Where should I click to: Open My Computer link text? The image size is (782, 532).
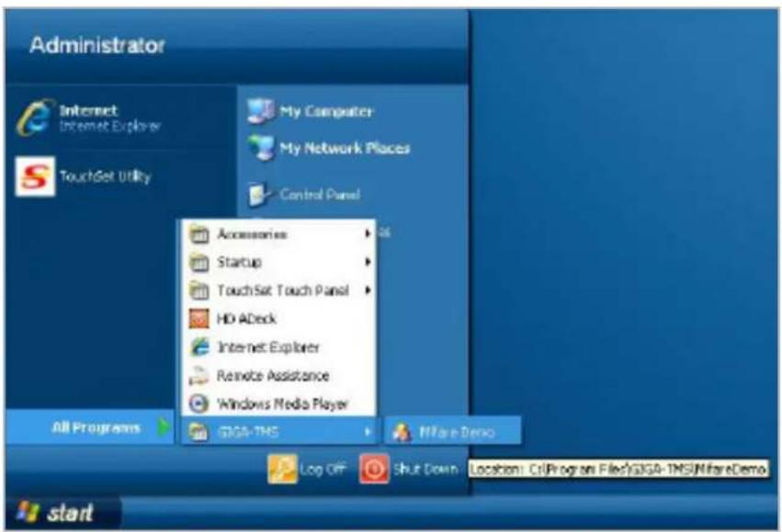(326, 111)
